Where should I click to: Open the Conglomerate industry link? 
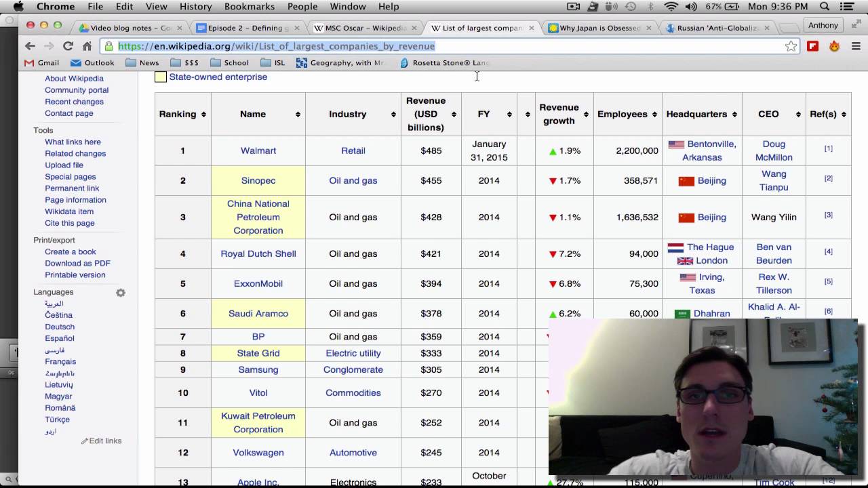click(353, 370)
